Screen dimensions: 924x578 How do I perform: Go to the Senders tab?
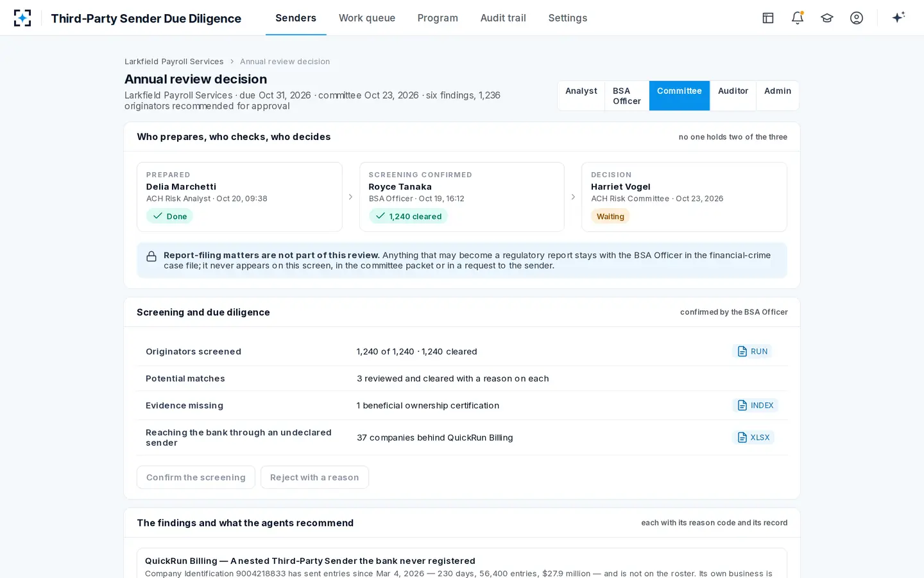(296, 18)
